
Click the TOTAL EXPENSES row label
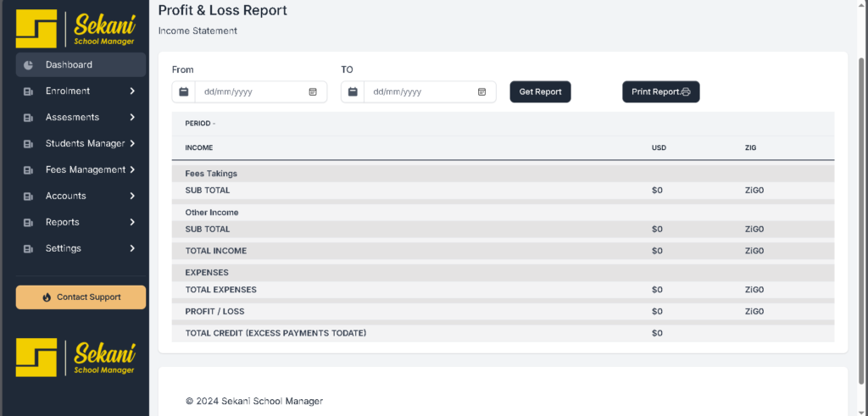click(x=221, y=290)
